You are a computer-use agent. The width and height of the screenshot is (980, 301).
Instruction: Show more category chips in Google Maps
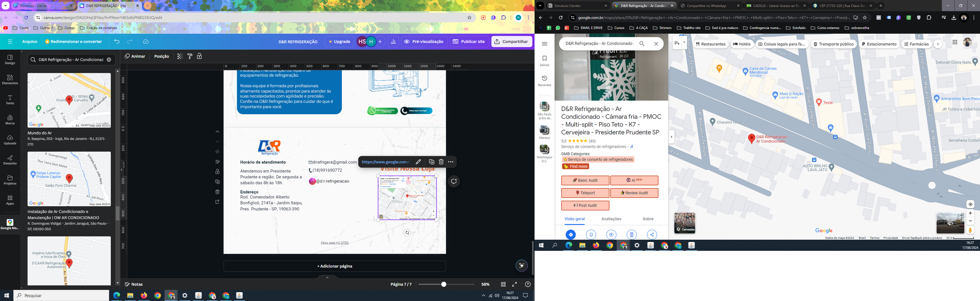pyautogui.click(x=938, y=44)
